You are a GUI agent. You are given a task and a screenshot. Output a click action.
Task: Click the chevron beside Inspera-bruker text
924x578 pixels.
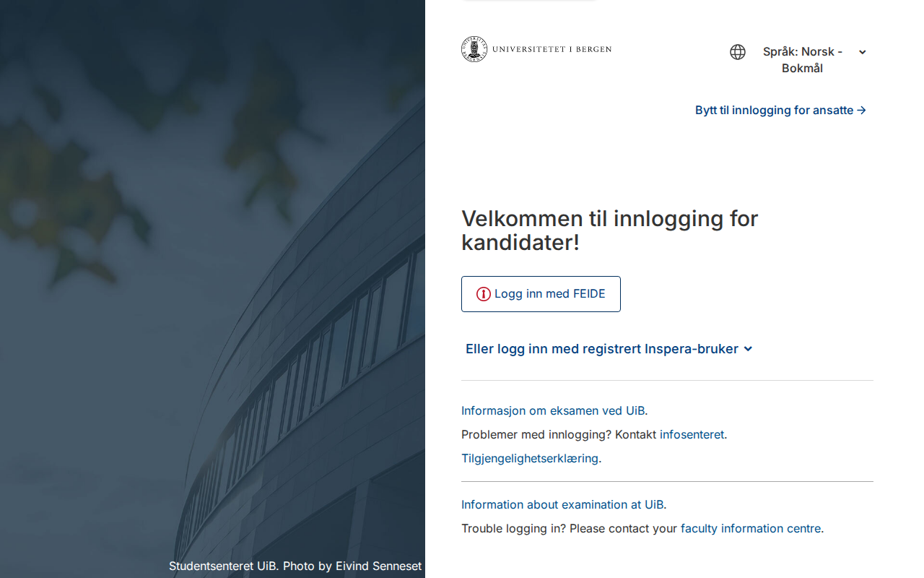pyautogui.click(x=748, y=348)
